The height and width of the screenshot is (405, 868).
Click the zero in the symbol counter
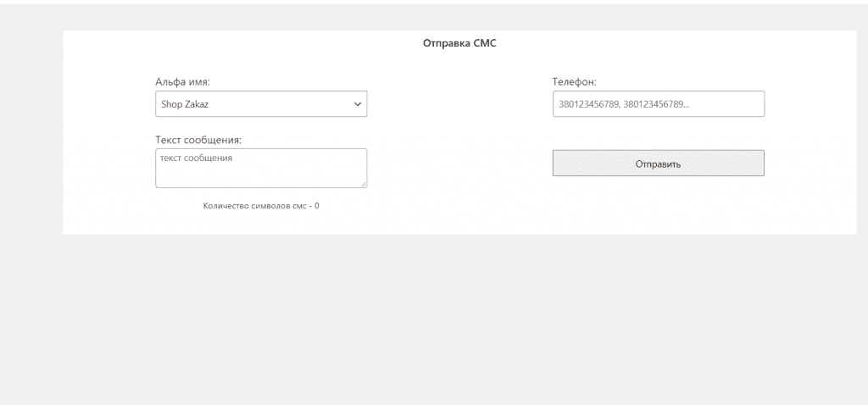pos(317,206)
